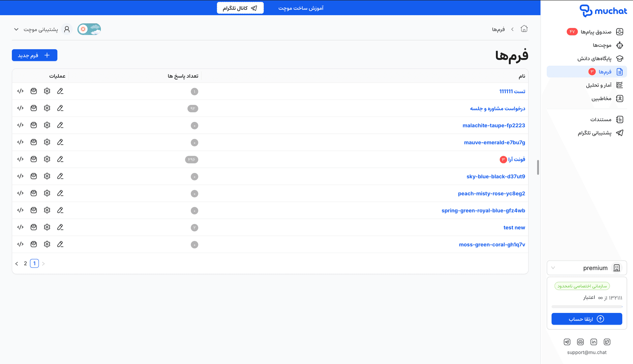The width and height of the screenshot is (633, 364).
Task: View responses inbox for moss-green-coral-gh1q7v
Action: click(34, 244)
